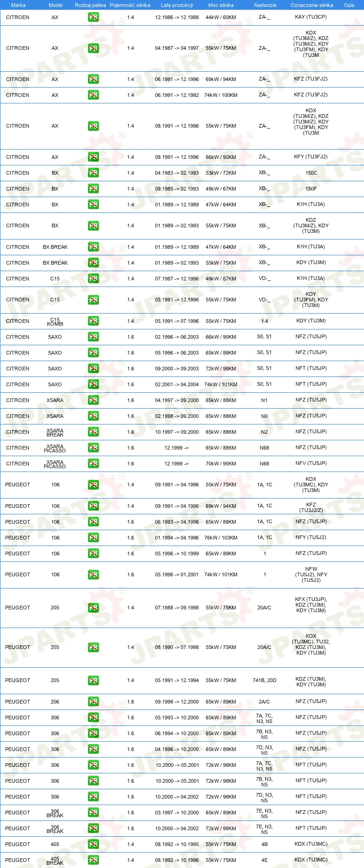
Task: Click fuel icon for Saxo 74kW / 101KM
Action: click(x=93, y=384)
